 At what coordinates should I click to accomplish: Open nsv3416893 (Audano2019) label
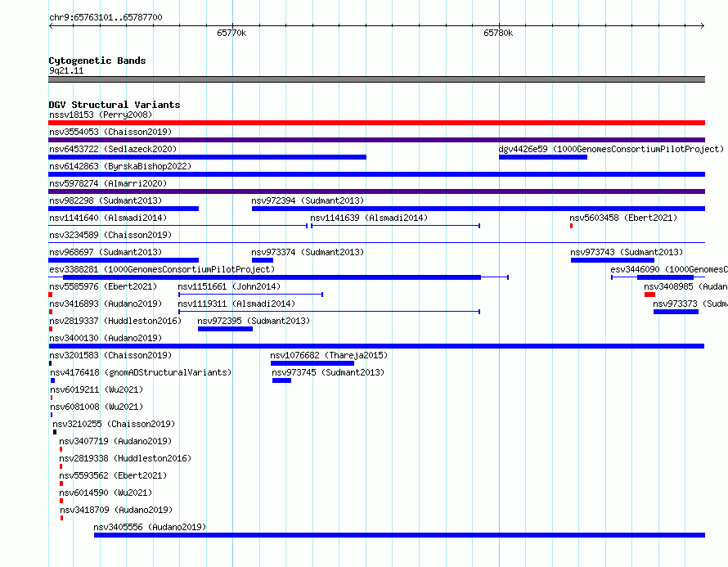(x=106, y=304)
